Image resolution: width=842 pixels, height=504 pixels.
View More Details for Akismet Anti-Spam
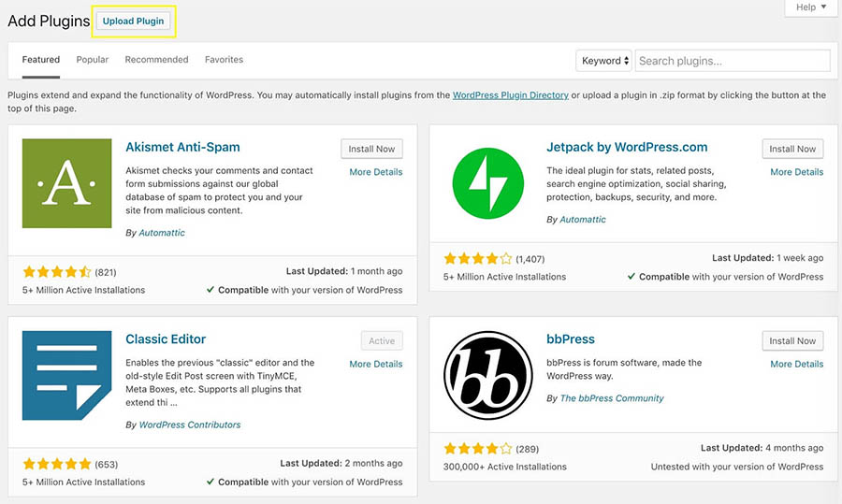click(376, 172)
